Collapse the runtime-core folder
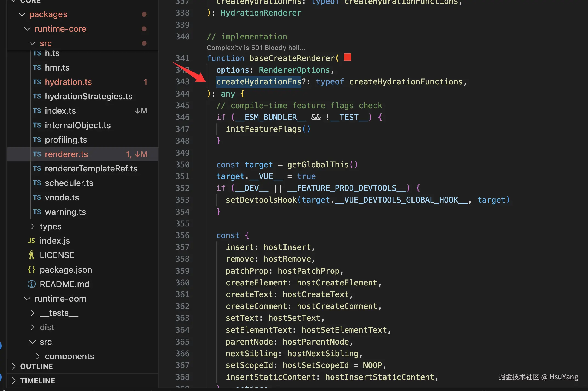Screen dimensions: 588x391 [27, 29]
